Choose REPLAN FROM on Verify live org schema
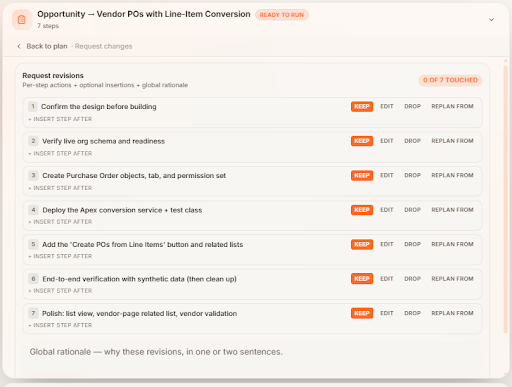 click(x=452, y=141)
